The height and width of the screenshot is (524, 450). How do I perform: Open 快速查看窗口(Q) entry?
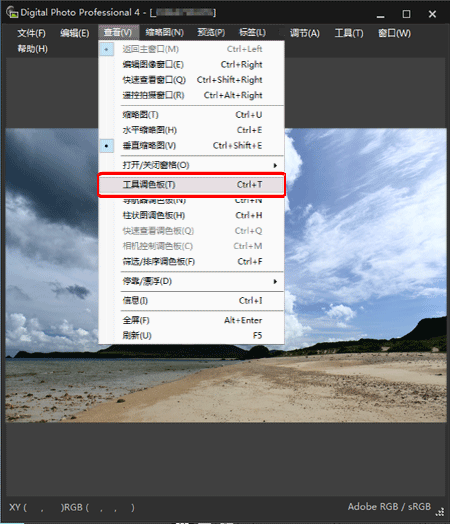[x=191, y=80]
